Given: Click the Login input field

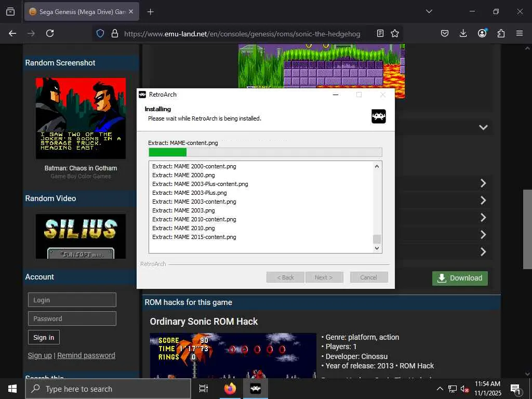Looking at the screenshot, I should 72,300.
